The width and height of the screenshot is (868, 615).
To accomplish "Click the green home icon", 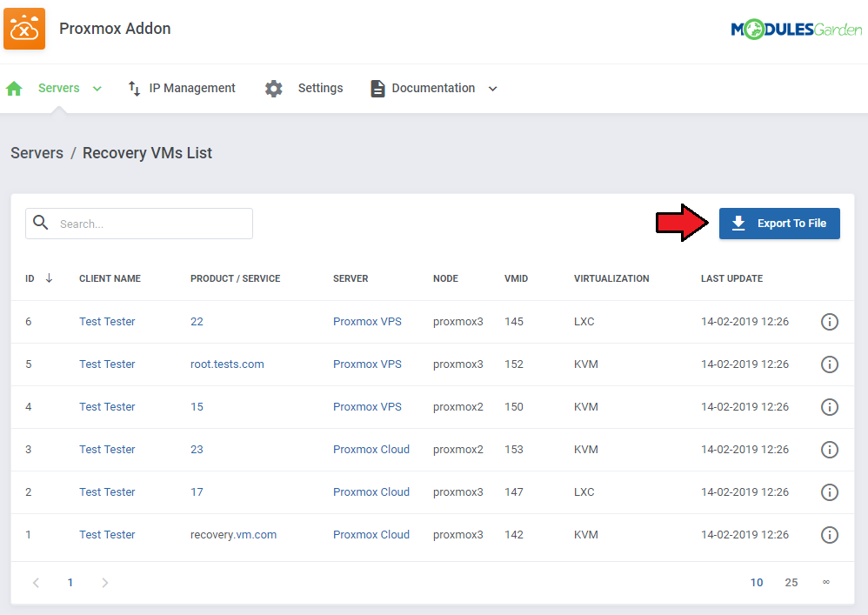I will (x=14, y=89).
